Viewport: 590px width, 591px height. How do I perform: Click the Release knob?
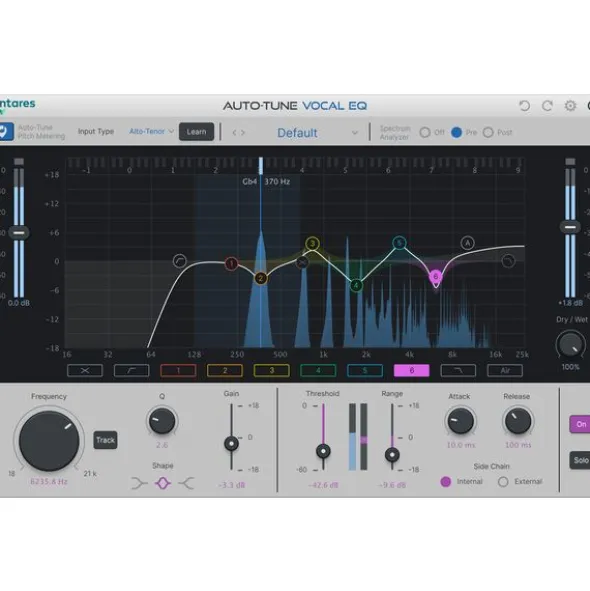tap(518, 421)
